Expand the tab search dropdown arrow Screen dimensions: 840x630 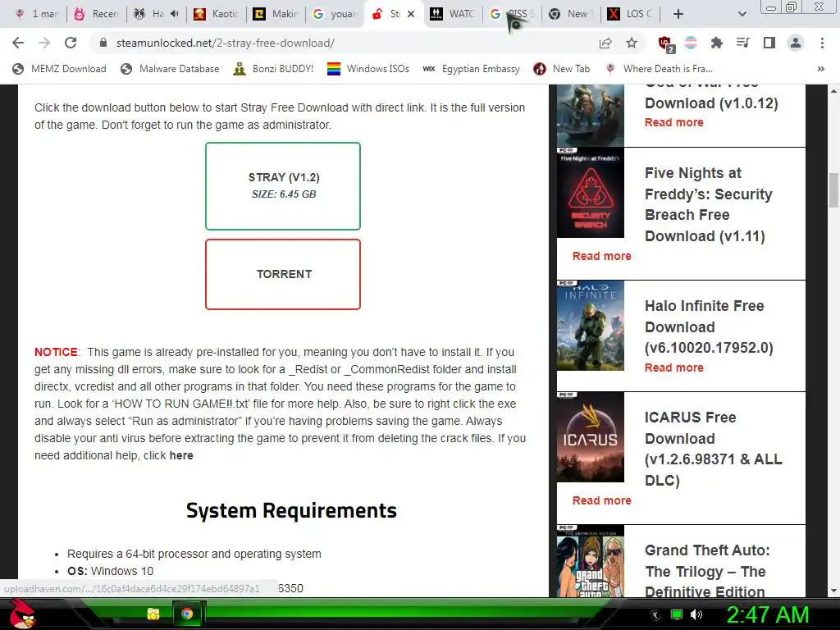742,14
